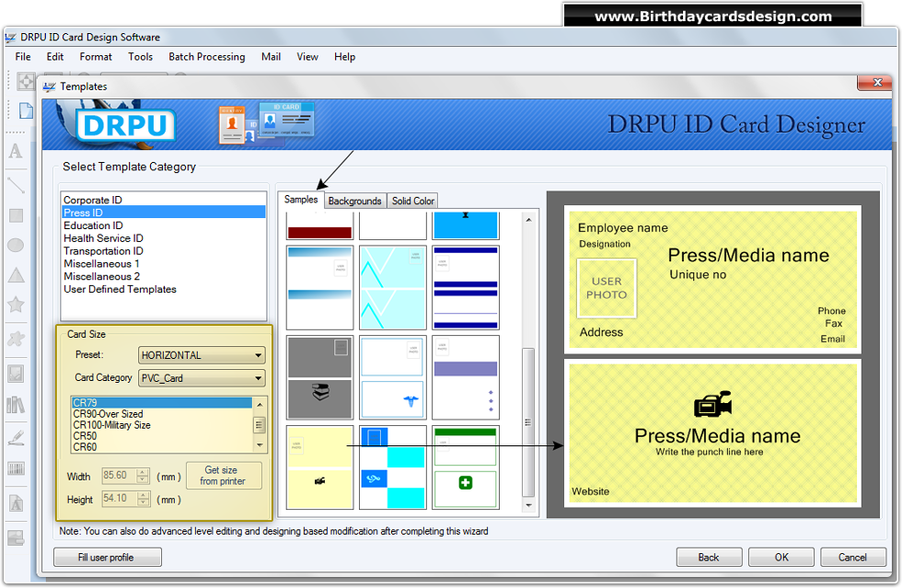
Task: Choose CR79 card size
Action: (162, 403)
